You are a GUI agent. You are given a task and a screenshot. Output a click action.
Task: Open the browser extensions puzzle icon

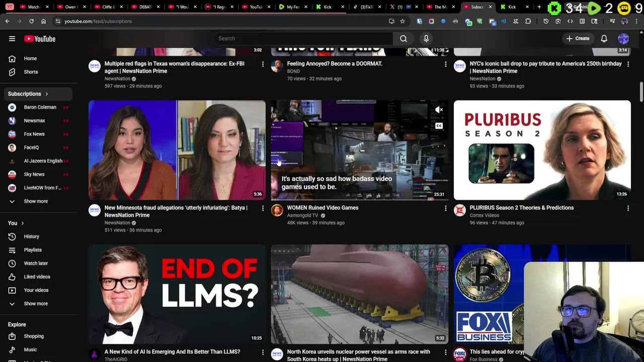coord(528,21)
